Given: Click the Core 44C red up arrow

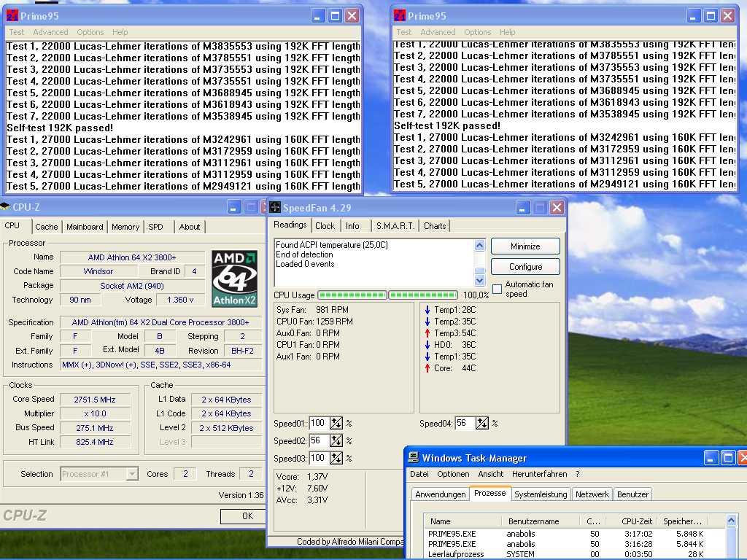Looking at the screenshot, I should [x=427, y=367].
